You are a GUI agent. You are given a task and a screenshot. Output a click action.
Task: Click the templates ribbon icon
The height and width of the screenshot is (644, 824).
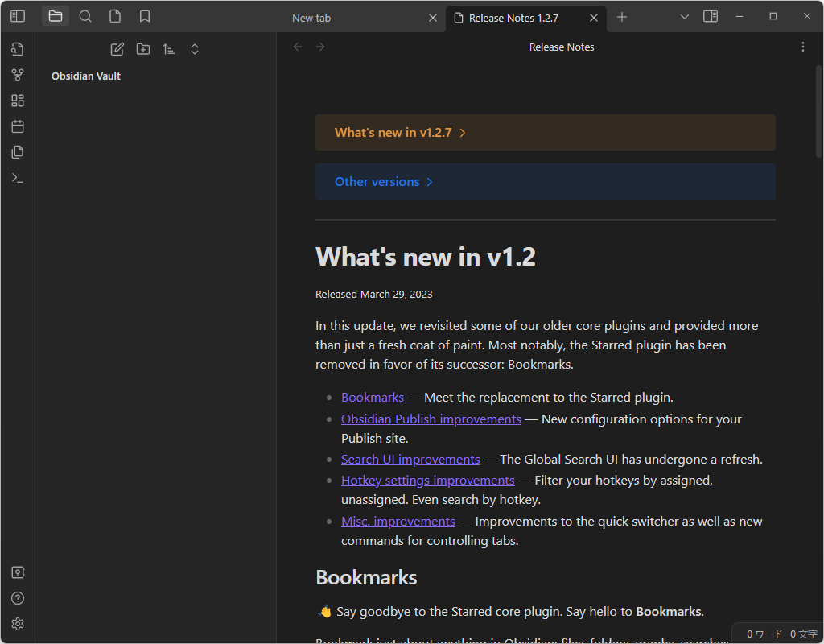[18, 152]
